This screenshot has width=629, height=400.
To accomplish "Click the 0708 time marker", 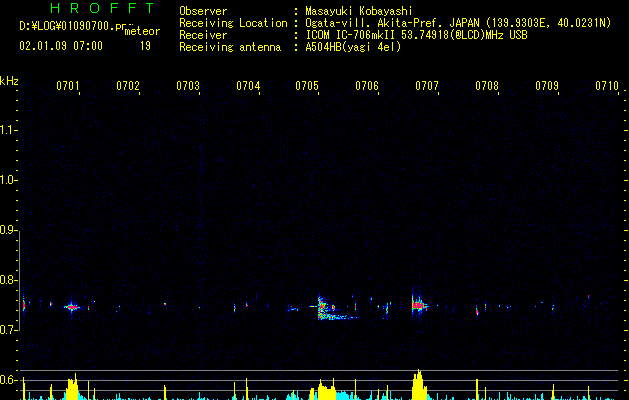I will point(487,86).
